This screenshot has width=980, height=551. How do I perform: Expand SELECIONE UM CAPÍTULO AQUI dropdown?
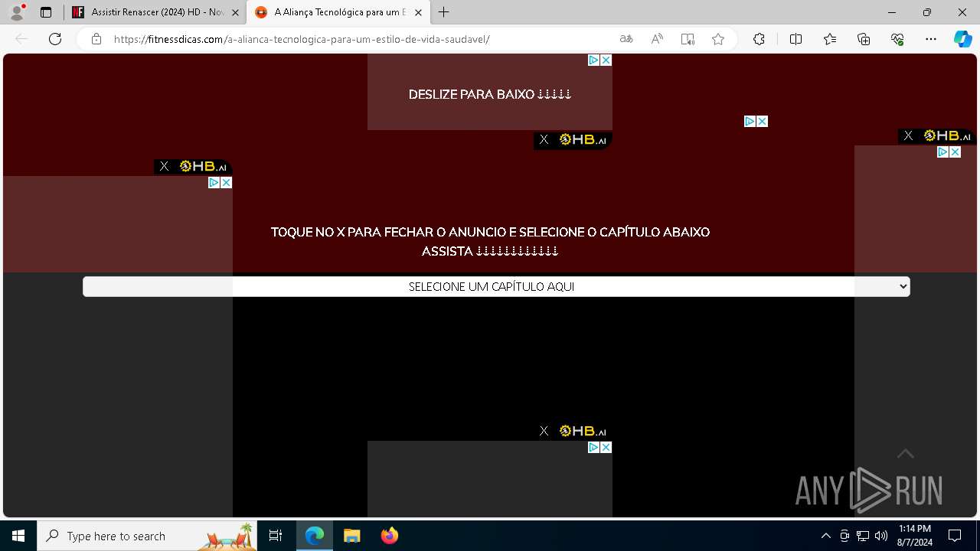[496, 286]
